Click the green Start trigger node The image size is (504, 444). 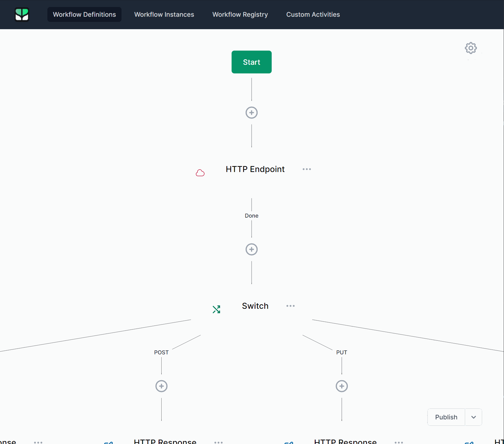pyautogui.click(x=251, y=62)
